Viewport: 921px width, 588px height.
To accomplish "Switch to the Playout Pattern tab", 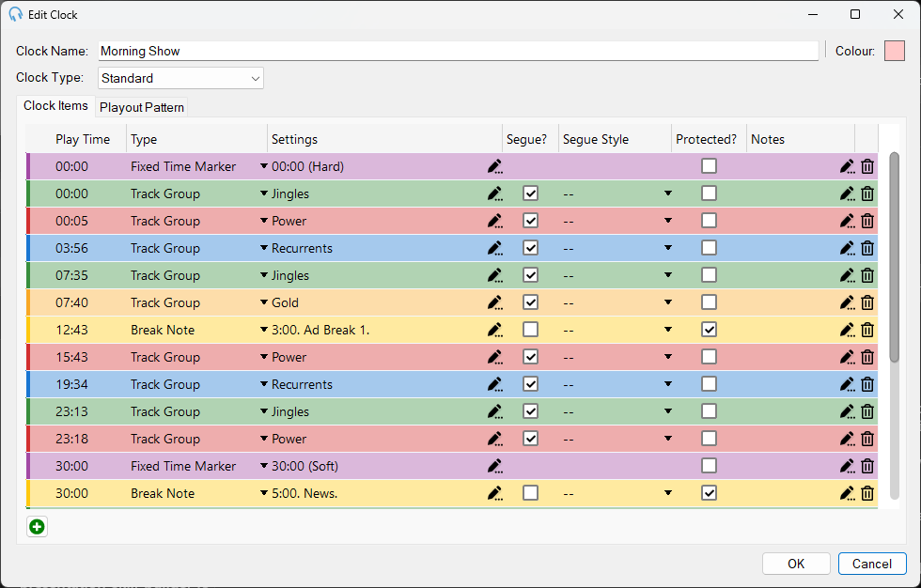I will tap(142, 107).
